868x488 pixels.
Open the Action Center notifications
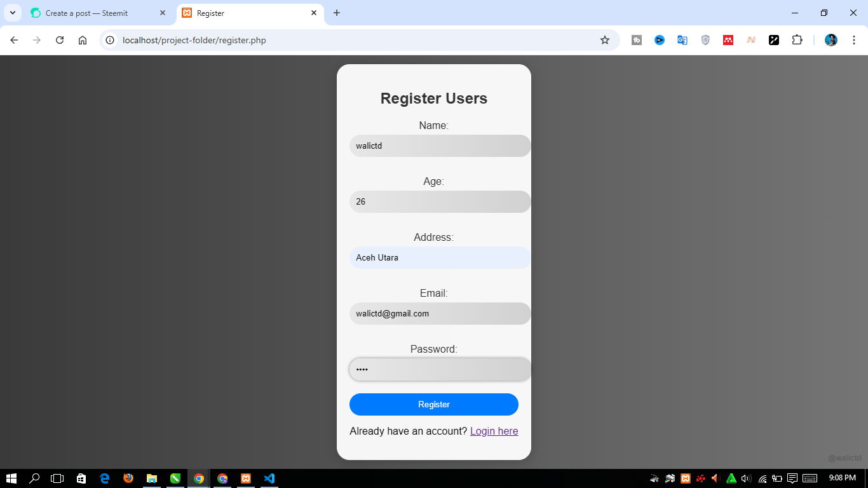(x=792, y=478)
